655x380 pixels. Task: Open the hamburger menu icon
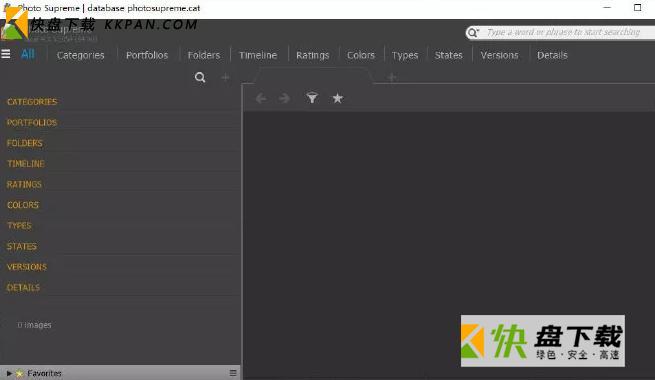click(x=6, y=54)
